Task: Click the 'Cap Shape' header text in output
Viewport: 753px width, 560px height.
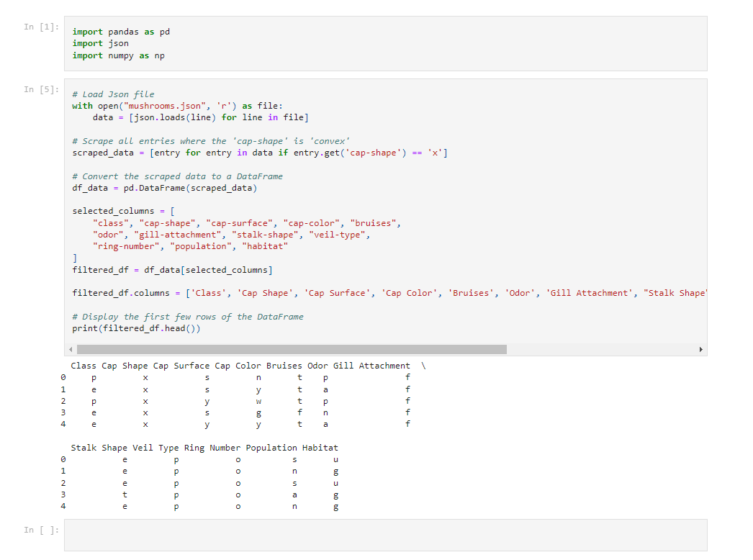Action: pyautogui.click(x=122, y=365)
